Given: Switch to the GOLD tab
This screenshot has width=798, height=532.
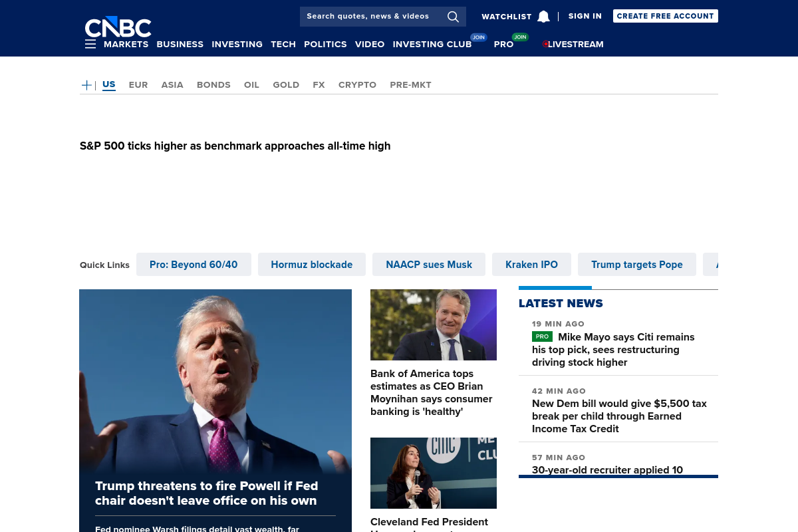Looking at the screenshot, I should point(286,85).
